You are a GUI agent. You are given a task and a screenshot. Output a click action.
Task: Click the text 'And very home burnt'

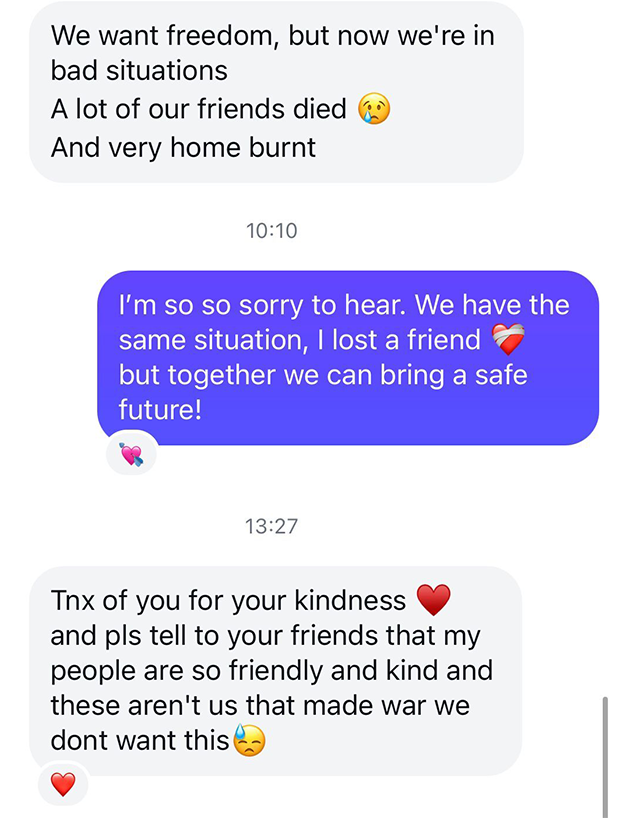(183, 148)
